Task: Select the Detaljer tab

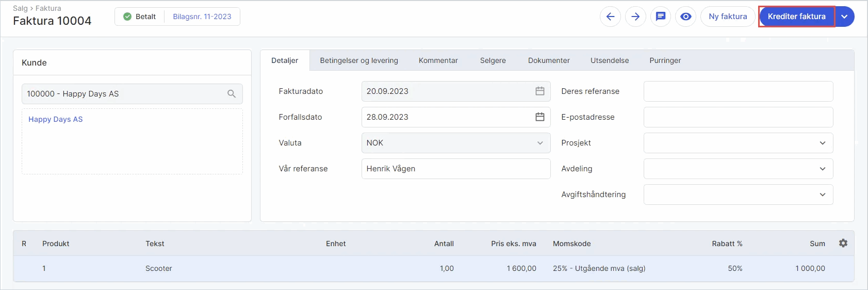Action: pyautogui.click(x=285, y=60)
